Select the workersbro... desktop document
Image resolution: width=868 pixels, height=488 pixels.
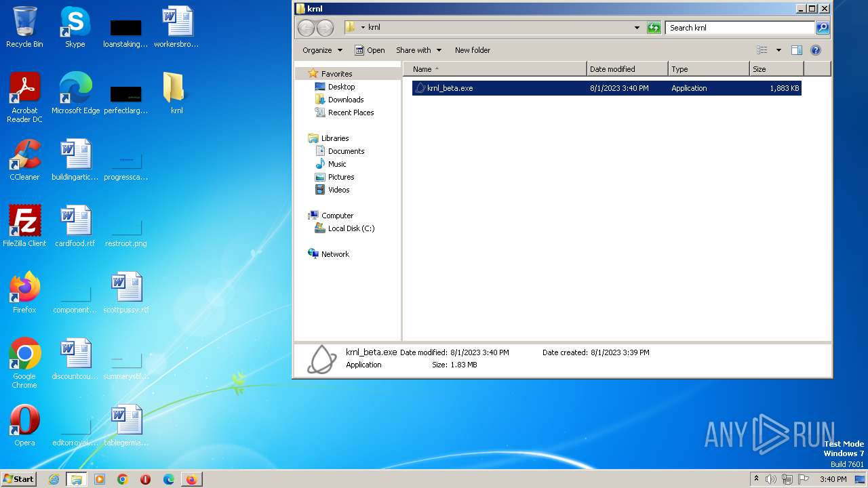point(176,27)
